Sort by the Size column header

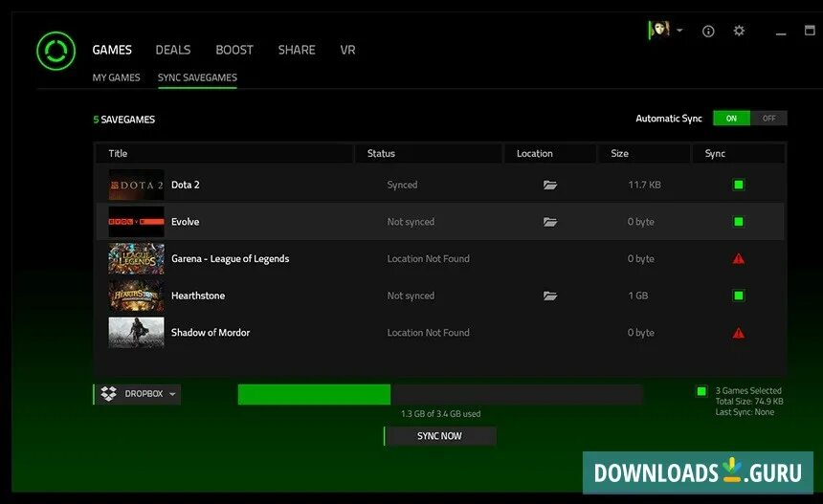[x=644, y=154]
